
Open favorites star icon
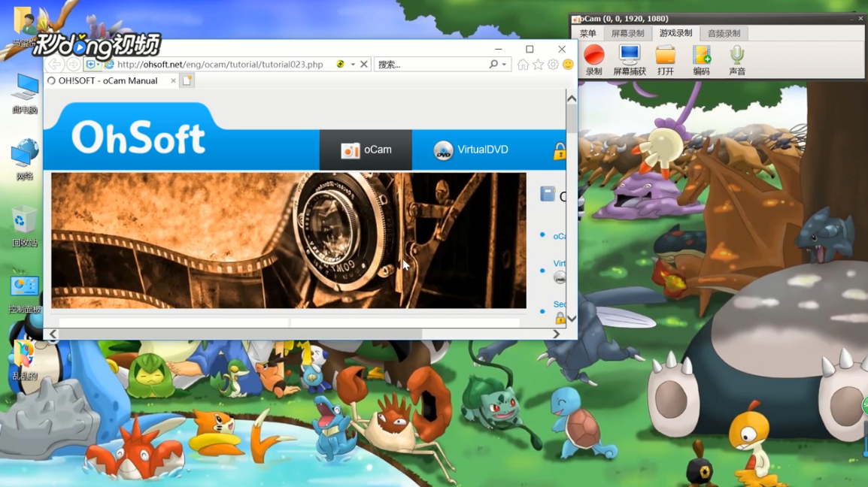[x=538, y=65]
